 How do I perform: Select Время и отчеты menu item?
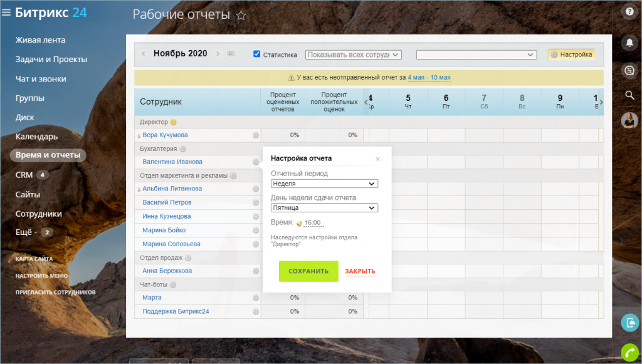pos(48,155)
